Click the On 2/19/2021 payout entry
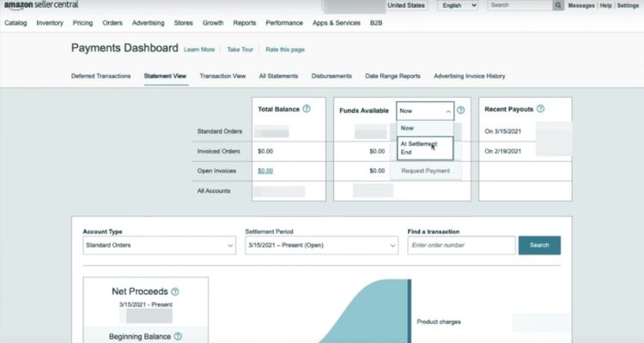 [502, 151]
